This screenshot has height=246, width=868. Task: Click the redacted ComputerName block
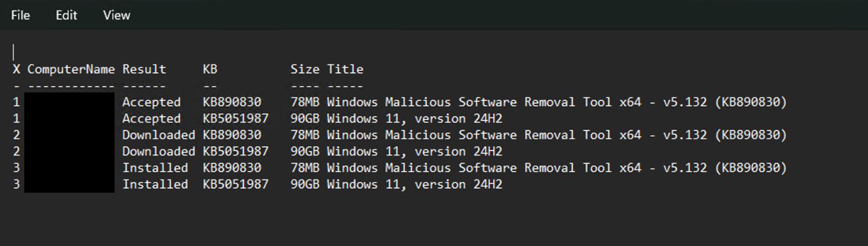coord(69,143)
